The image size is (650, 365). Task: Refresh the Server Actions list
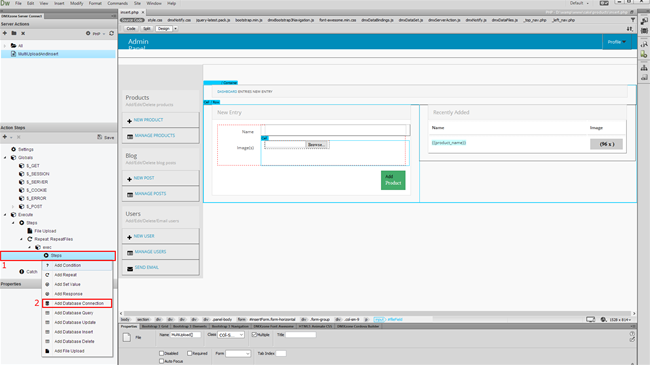(111, 33)
